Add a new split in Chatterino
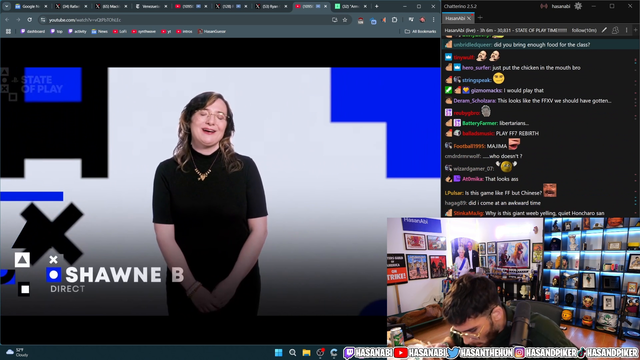Viewport: 640px width, 360px height. pyautogui.click(x=636, y=30)
